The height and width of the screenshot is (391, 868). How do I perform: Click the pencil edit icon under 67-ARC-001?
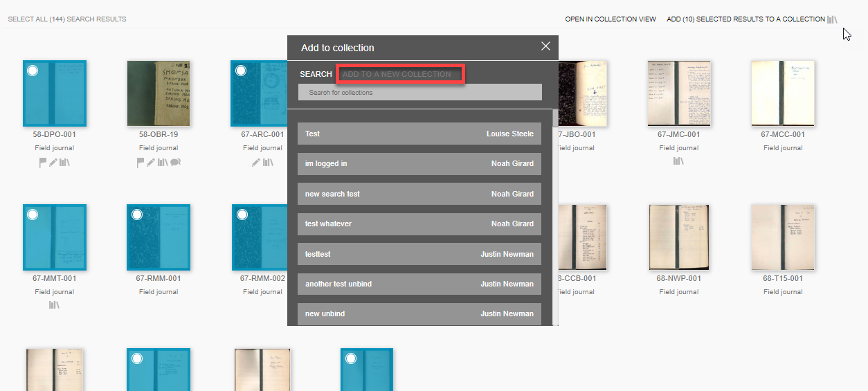point(256,163)
